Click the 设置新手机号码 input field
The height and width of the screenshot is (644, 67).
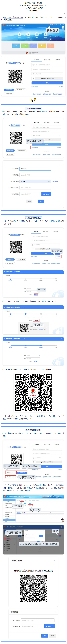click(35, 188)
